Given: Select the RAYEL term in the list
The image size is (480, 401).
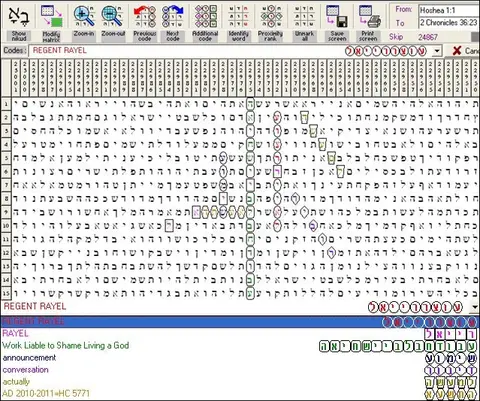Looking at the screenshot, I should [16, 333].
